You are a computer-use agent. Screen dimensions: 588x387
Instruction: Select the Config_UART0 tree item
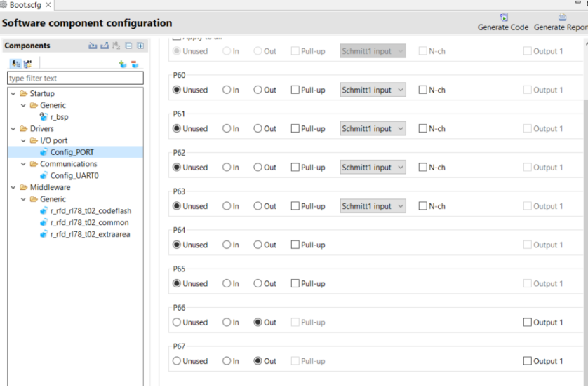74,175
